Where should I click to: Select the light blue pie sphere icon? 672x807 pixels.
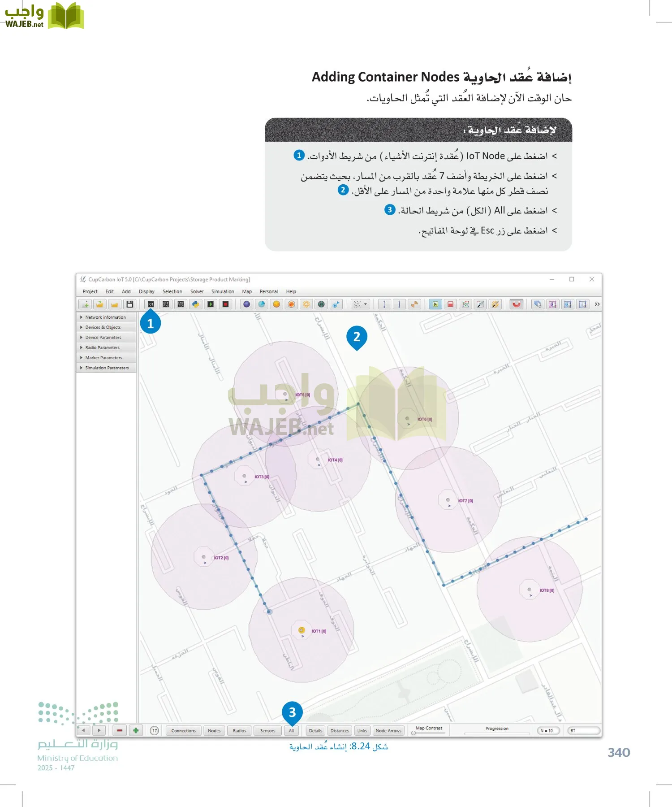coord(262,304)
